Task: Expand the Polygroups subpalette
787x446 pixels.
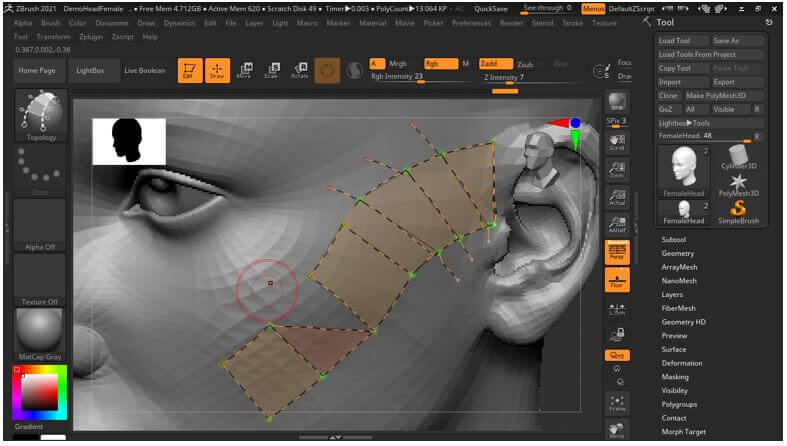Action: coord(679,404)
